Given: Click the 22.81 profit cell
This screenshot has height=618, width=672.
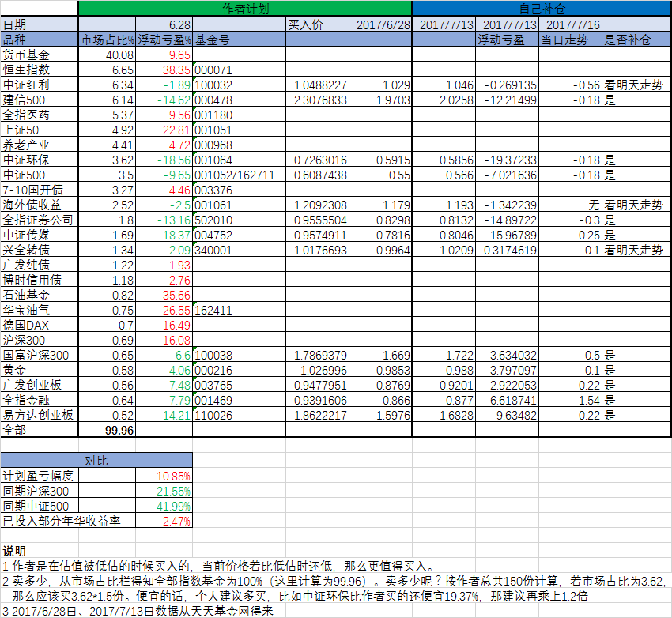Looking at the screenshot, I should pyautogui.click(x=164, y=130).
